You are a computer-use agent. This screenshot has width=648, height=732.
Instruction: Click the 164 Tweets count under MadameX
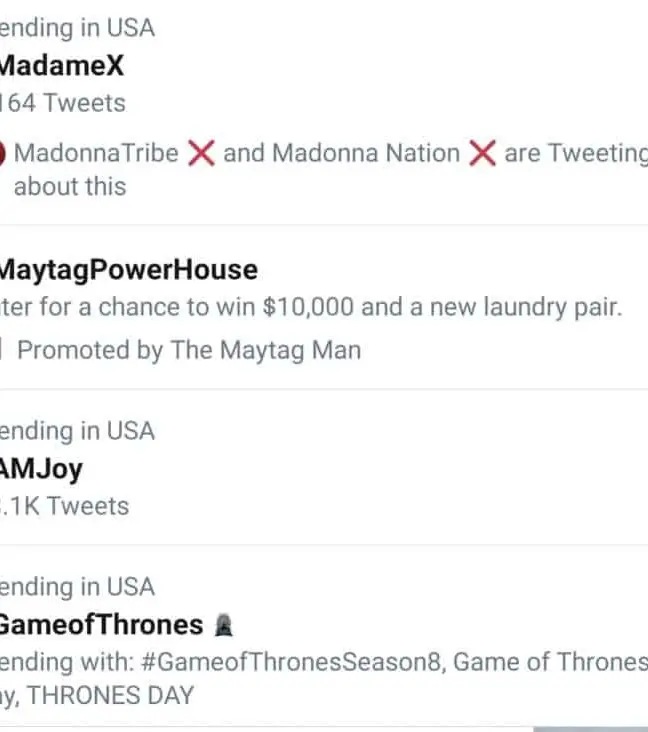coord(63,102)
